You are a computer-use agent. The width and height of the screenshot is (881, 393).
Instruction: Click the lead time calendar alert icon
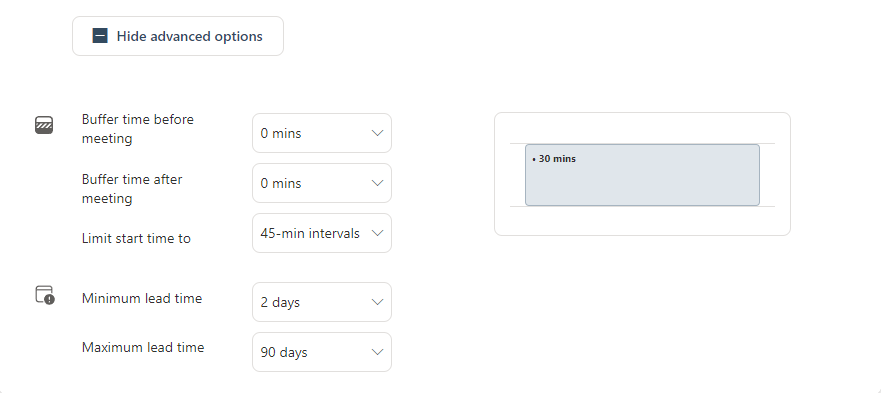click(x=45, y=295)
